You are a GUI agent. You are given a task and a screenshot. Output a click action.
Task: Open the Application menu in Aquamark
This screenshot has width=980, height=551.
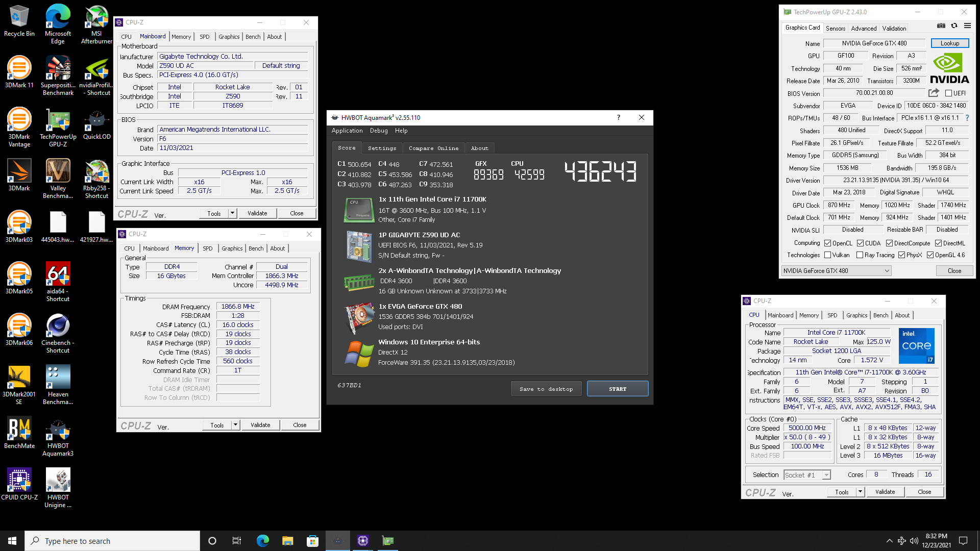[x=347, y=131]
